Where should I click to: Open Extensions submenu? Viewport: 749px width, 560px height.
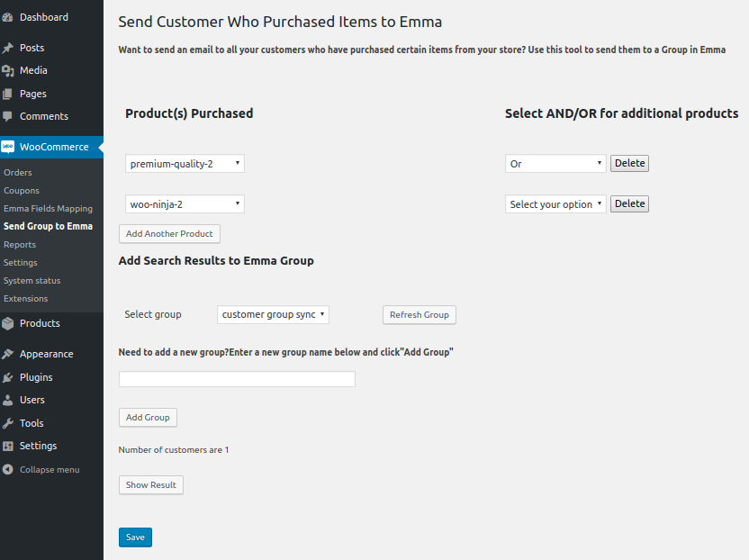pos(26,299)
